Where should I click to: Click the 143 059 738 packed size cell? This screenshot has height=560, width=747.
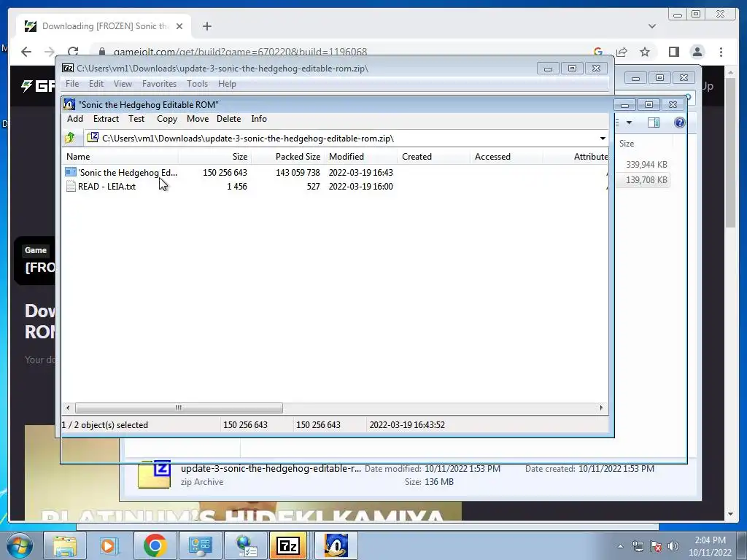click(x=298, y=172)
